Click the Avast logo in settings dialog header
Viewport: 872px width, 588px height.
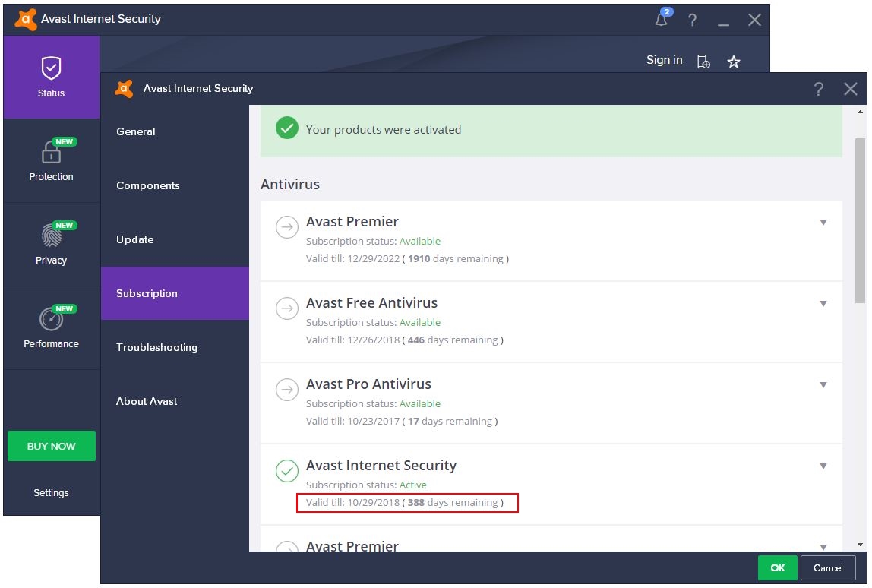coord(124,88)
